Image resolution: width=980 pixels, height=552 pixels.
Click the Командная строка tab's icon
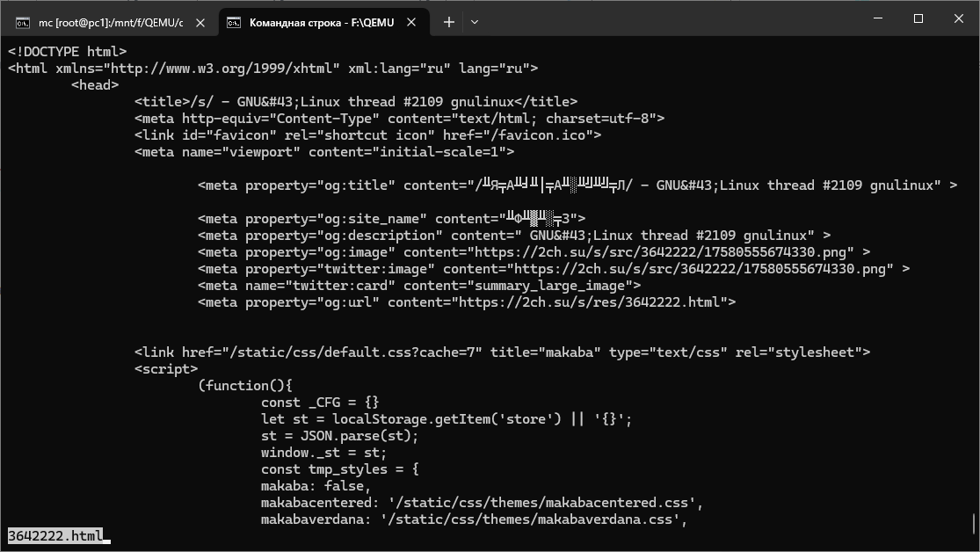[234, 23]
